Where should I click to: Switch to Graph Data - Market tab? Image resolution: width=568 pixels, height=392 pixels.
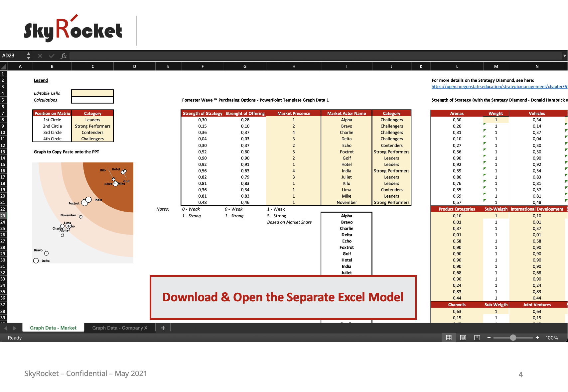coord(53,328)
